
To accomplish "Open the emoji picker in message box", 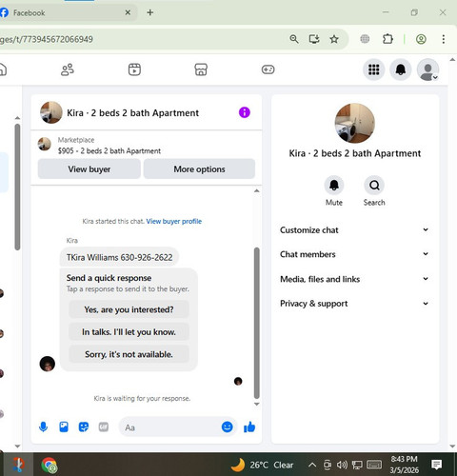I will point(228,427).
